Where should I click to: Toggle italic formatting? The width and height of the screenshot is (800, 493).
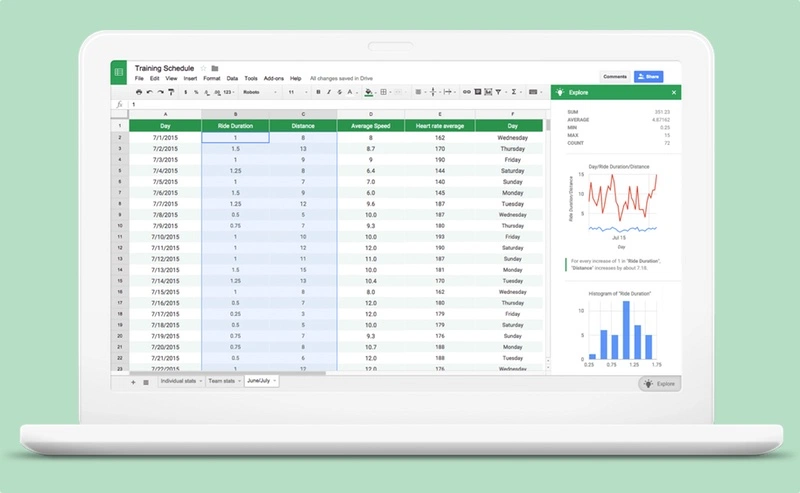[x=329, y=92]
